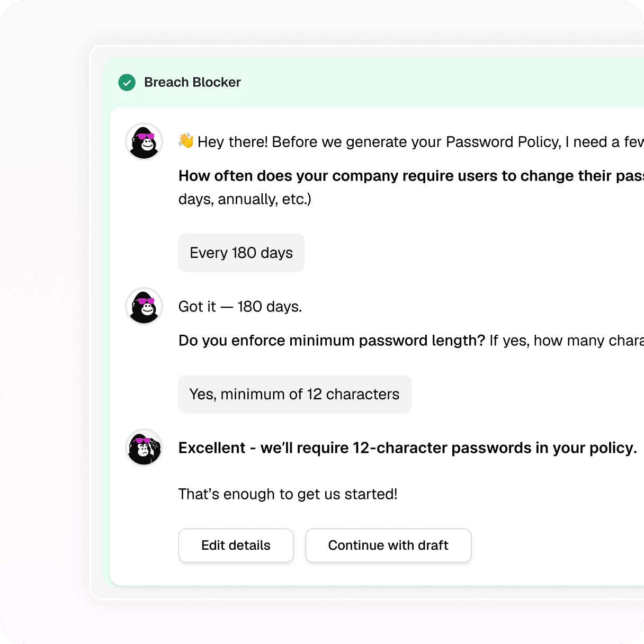The image size is (644, 644).
Task: Select the 'Every 180 days' reply chip
Action: tap(241, 253)
